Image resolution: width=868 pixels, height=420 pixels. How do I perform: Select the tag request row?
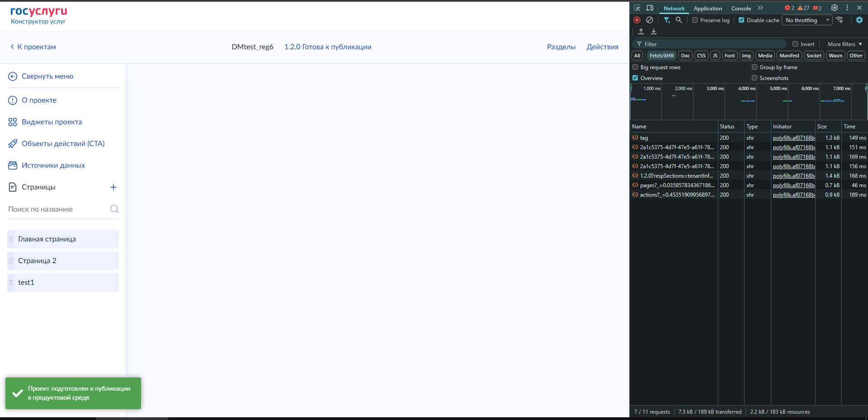click(749, 138)
